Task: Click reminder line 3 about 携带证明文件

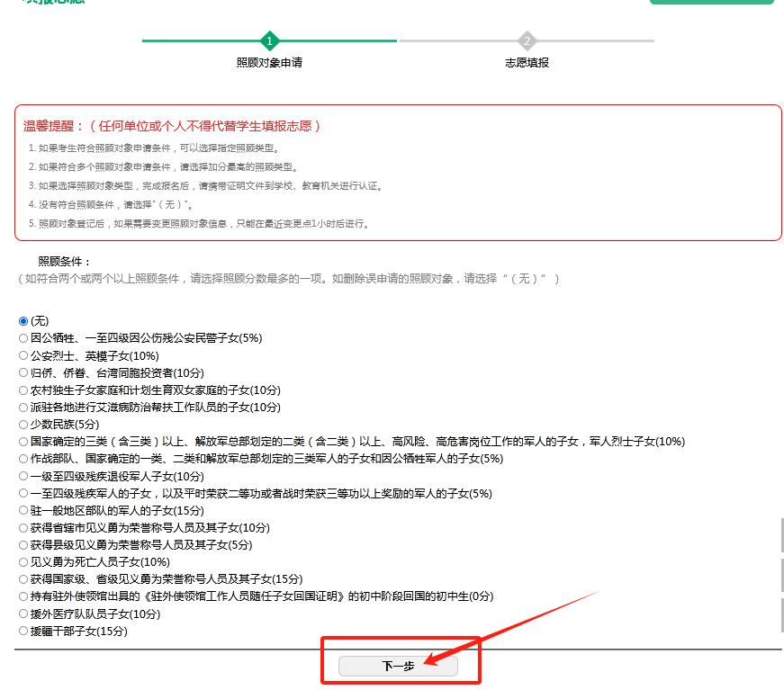Action: [205, 186]
